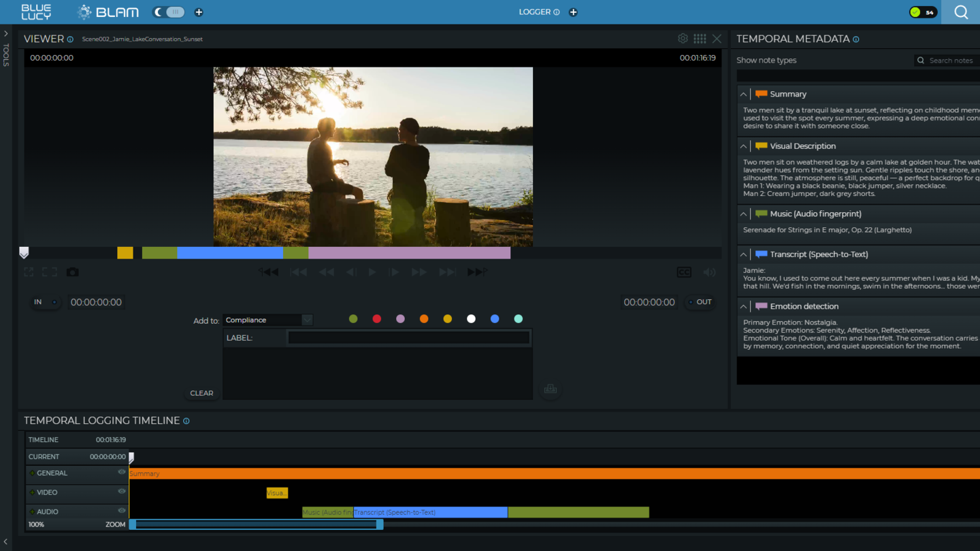
Task: Click the Viewer grid layout icon
Action: tap(700, 39)
